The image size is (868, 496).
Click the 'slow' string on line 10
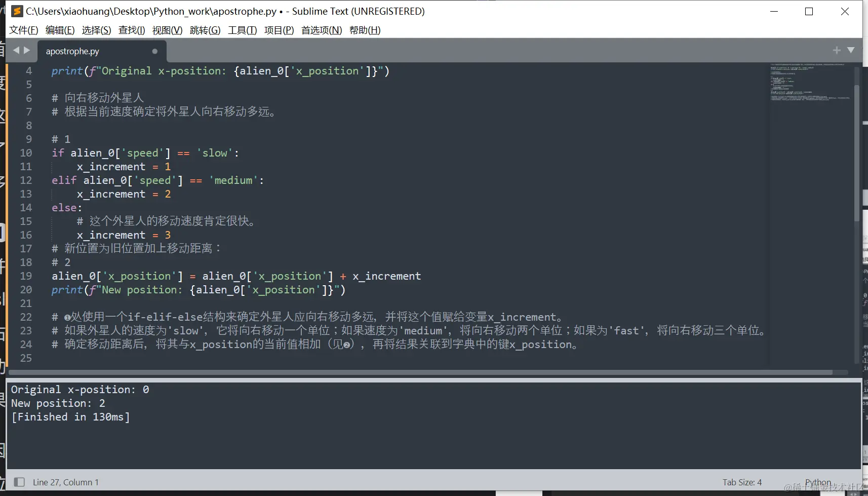tap(215, 153)
